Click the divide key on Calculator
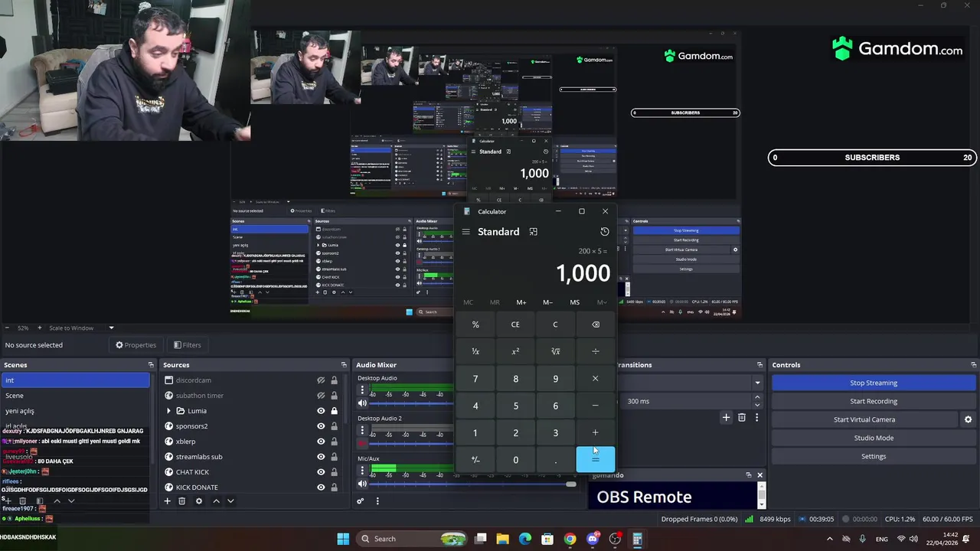980x551 pixels. (x=595, y=351)
